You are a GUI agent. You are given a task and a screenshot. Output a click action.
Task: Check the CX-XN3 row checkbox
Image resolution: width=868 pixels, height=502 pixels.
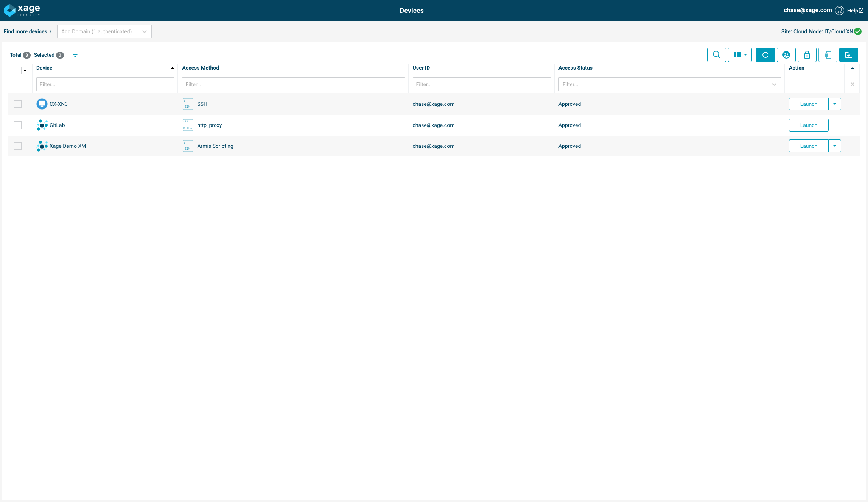point(18,104)
